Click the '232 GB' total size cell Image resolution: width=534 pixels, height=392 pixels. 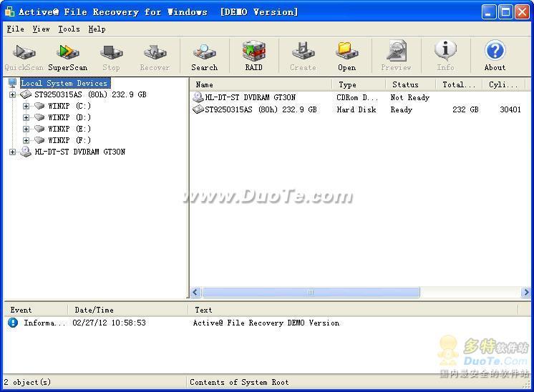(465, 109)
